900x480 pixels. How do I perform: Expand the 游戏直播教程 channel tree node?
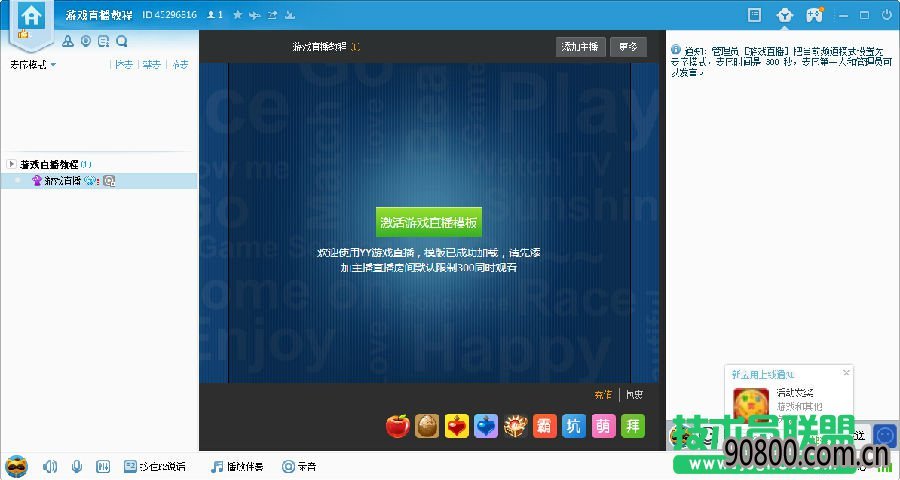coord(11,164)
